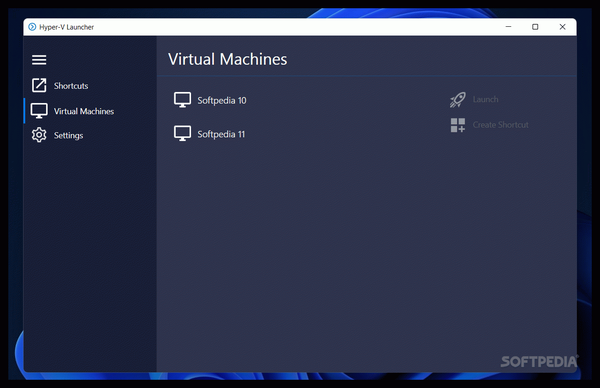Click the monitor icon beside Softpedia 11
600x388 pixels.
183,134
